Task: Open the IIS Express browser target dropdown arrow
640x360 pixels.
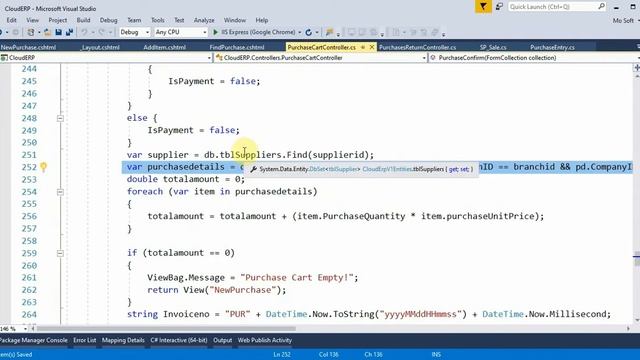Action: [x=300, y=32]
